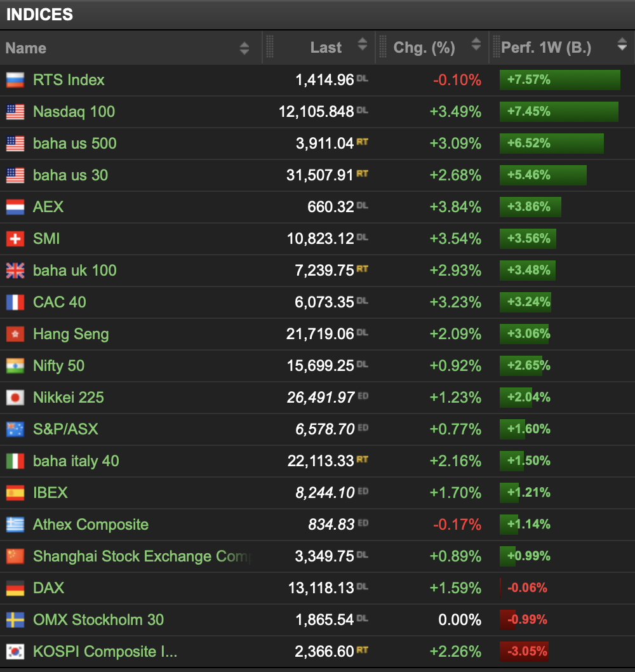Open the Athex Composite link
Screen dimensions: 635x672
91,525
